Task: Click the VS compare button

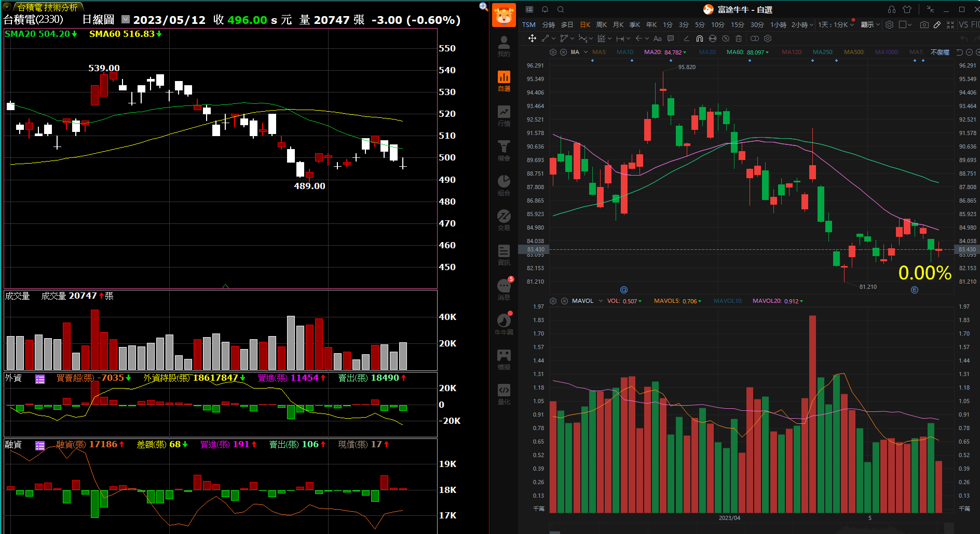Action: 963,24
